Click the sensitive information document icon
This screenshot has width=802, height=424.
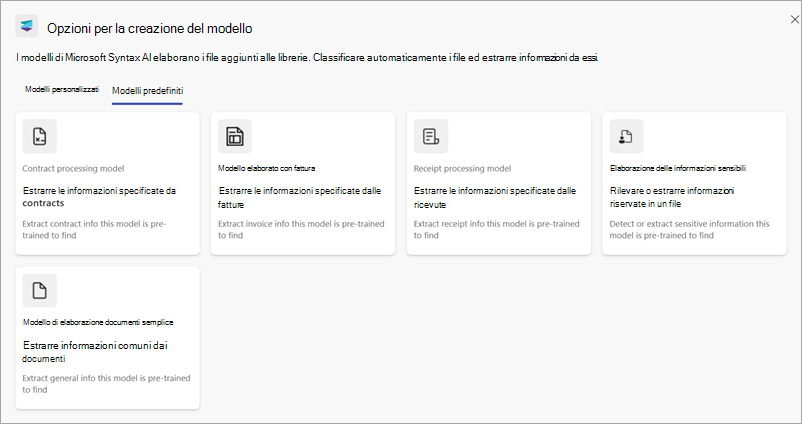(626, 137)
